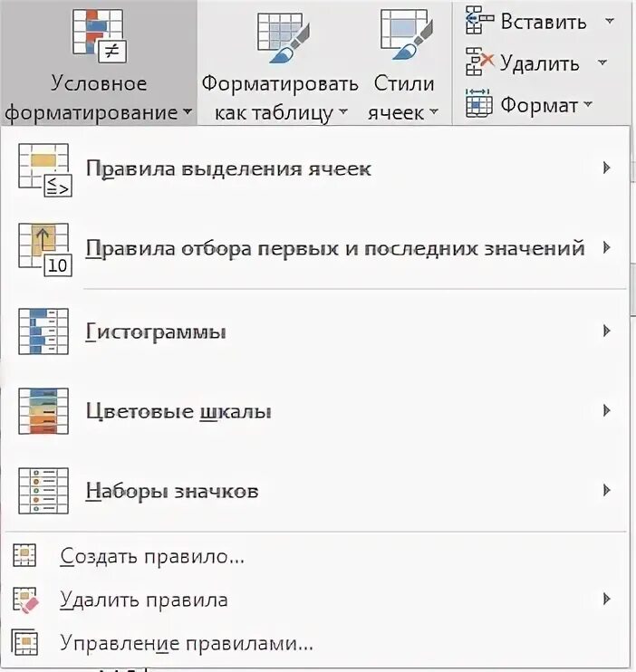Expand the Наборы значков submenu arrow
Image resolution: width=636 pixels, height=672 pixels.
pyautogui.click(x=606, y=491)
